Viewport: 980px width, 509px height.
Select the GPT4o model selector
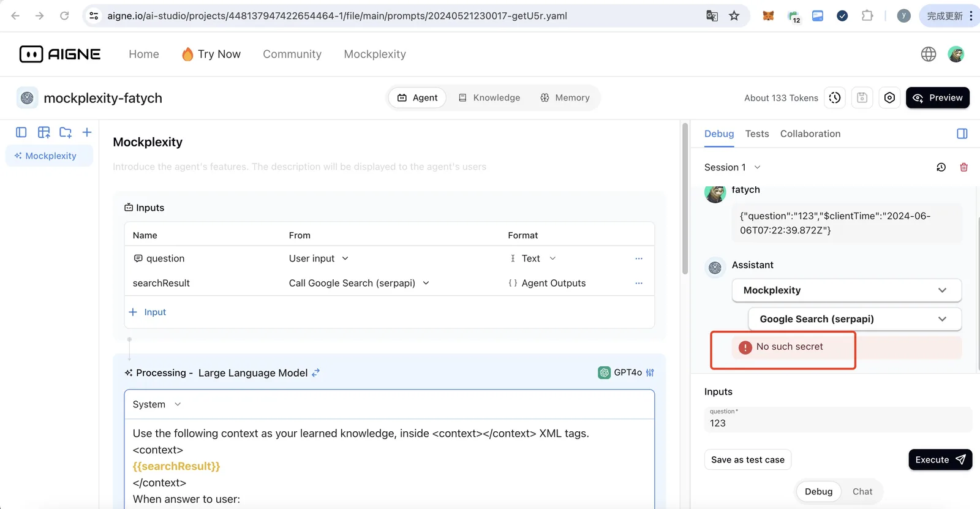pyautogui.click(x=620, y=372)
